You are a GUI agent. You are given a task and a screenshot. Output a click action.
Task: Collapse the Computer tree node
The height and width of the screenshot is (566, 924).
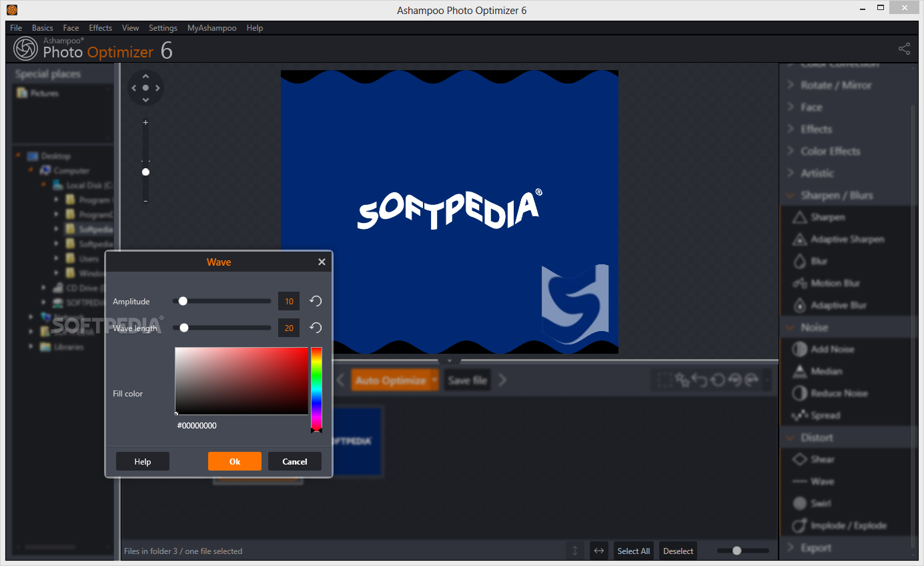(31, 170)
